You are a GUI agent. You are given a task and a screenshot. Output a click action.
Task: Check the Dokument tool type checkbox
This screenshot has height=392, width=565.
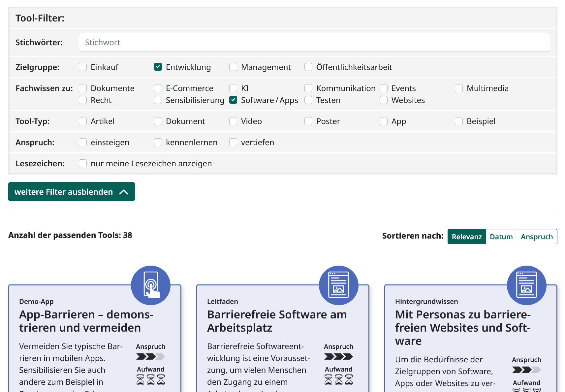158,121
